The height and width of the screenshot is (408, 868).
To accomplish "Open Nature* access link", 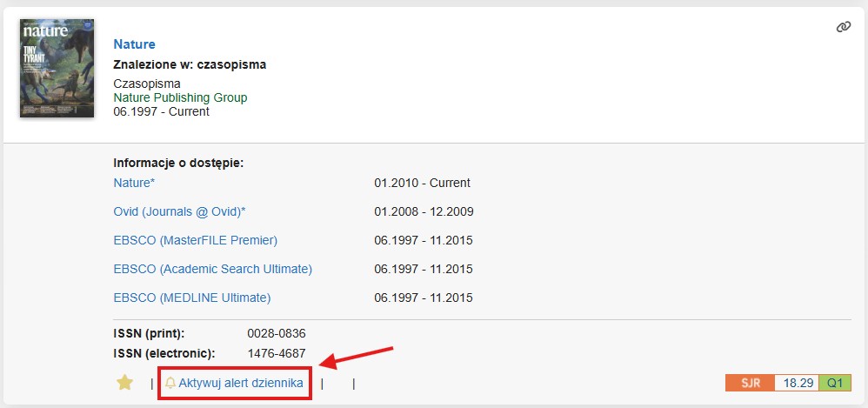I will (x=133, y=183).
